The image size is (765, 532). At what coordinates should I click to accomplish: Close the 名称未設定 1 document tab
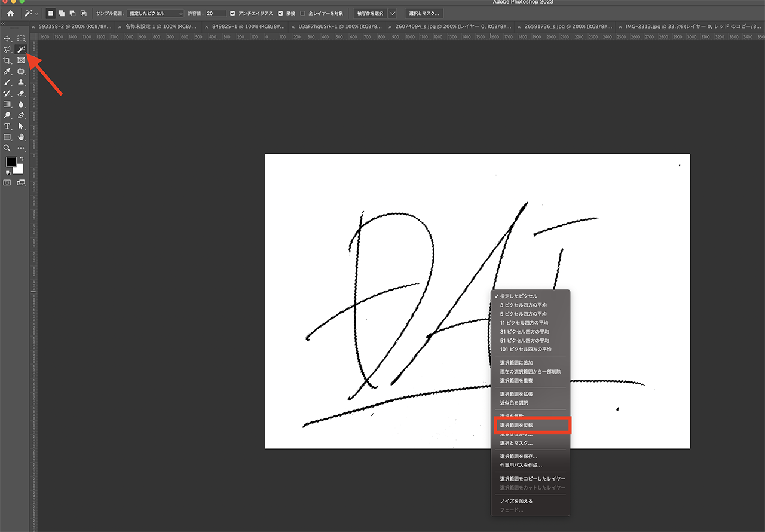(x=120, y=27)
